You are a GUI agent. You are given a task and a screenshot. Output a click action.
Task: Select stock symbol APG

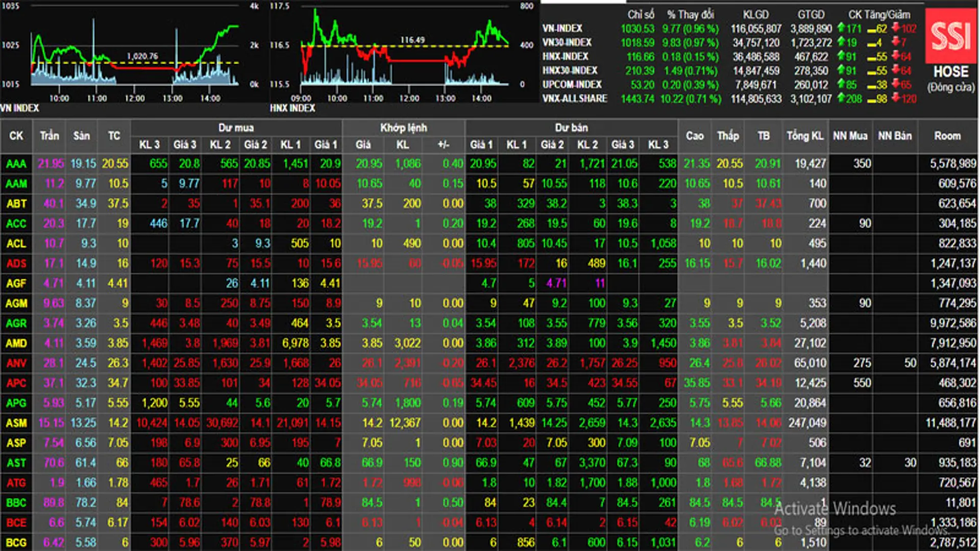(16, 403)
